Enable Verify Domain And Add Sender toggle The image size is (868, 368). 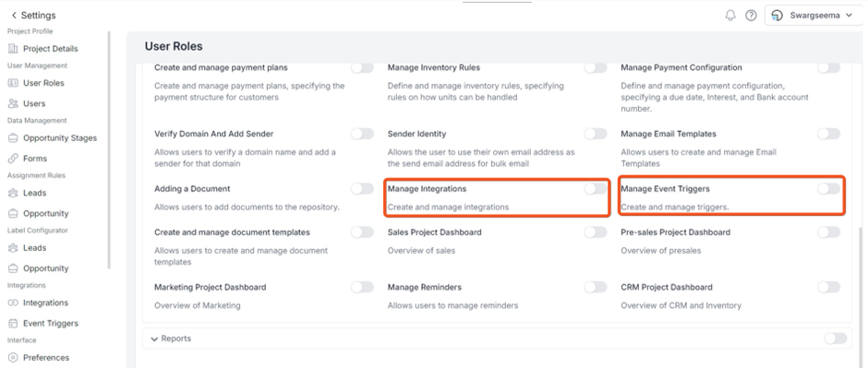click(362, 134)
